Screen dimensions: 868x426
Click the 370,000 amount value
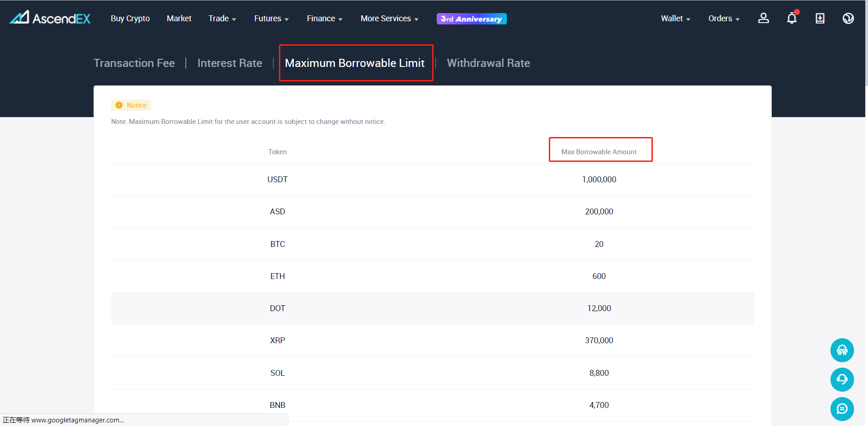[599, 341]
